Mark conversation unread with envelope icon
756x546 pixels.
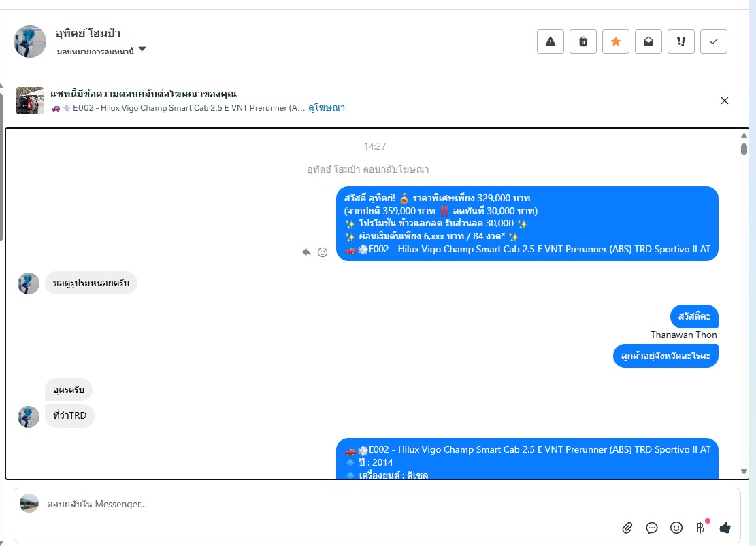coord(648,41)
